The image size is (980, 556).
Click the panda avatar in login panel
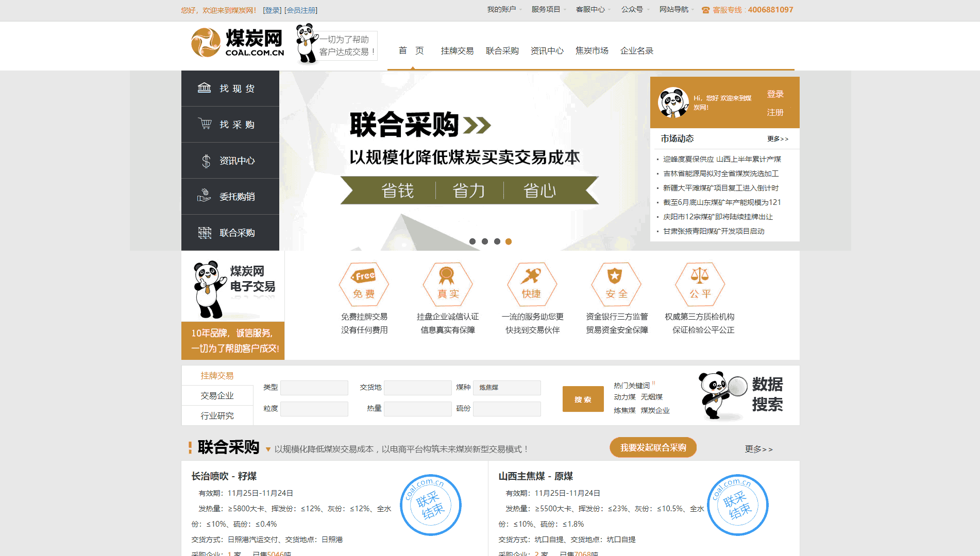pyautogui.click(x=673, y=102)
